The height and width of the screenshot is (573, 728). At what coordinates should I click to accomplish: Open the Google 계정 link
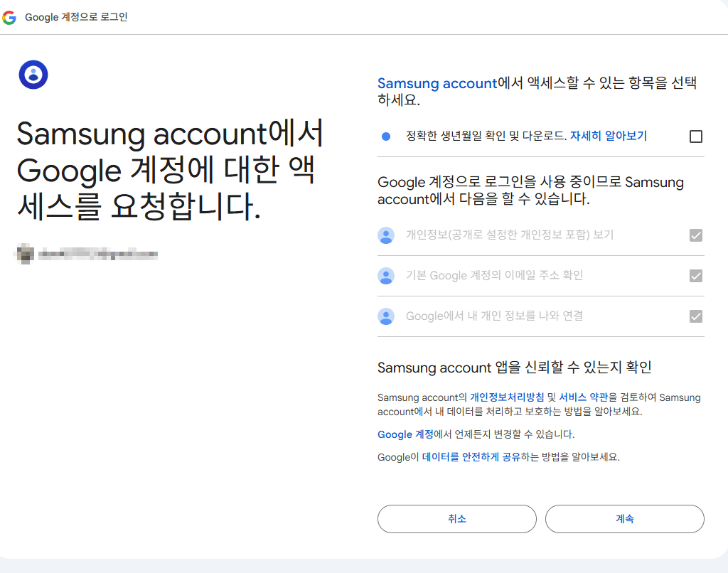click(405, 434)
